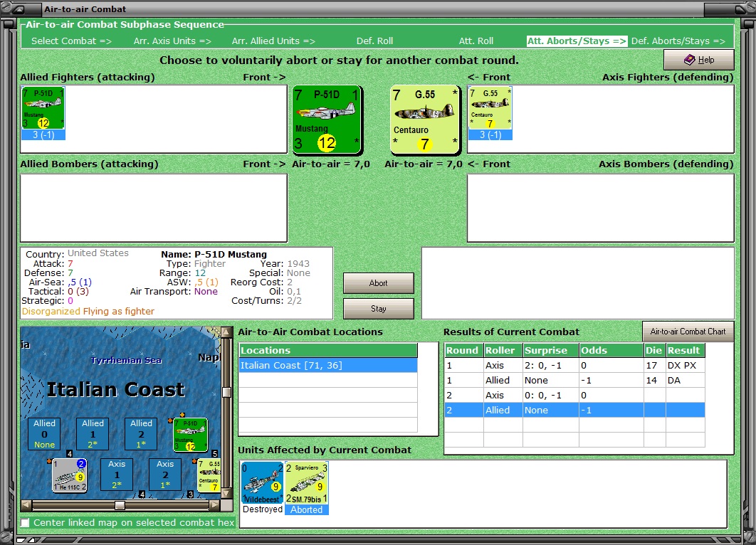Open Help with the book icon button
The width and height of the screenshot is (756, 545).
[x=698, y=60]
